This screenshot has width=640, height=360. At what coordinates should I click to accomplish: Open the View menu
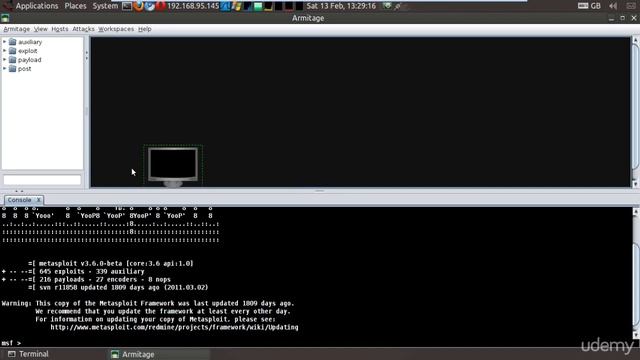[40, 29]
